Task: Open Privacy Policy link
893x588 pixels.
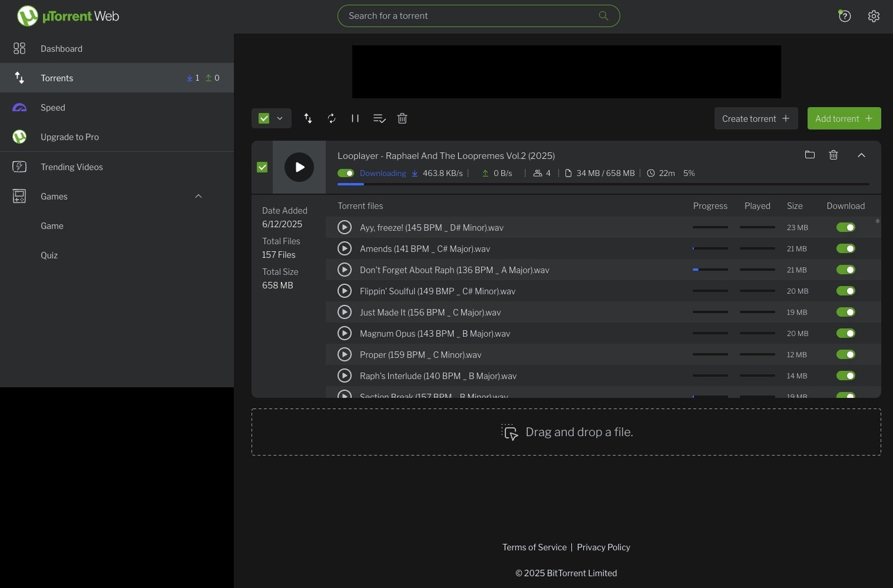Action: pos(603,547)
